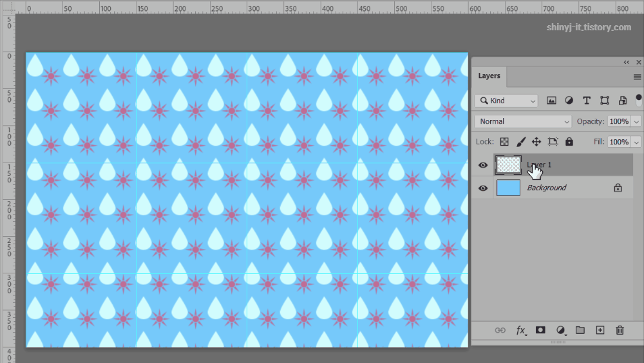Image resolution: width=644 pixels, height=363 pixels.
Task: Expand Opacity slider arrow
Action: click(636, 122)
